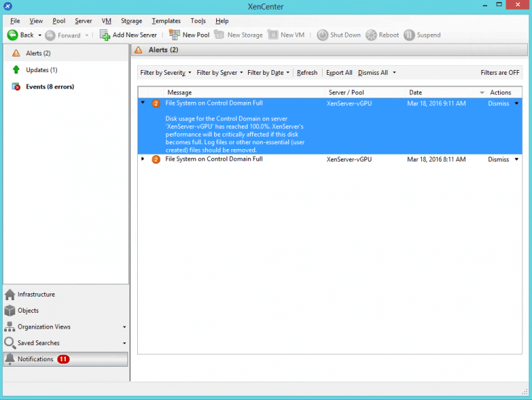Select Alerts (2) in the sidebar
This screenshot has height=400, width=532.
(66, 53)
